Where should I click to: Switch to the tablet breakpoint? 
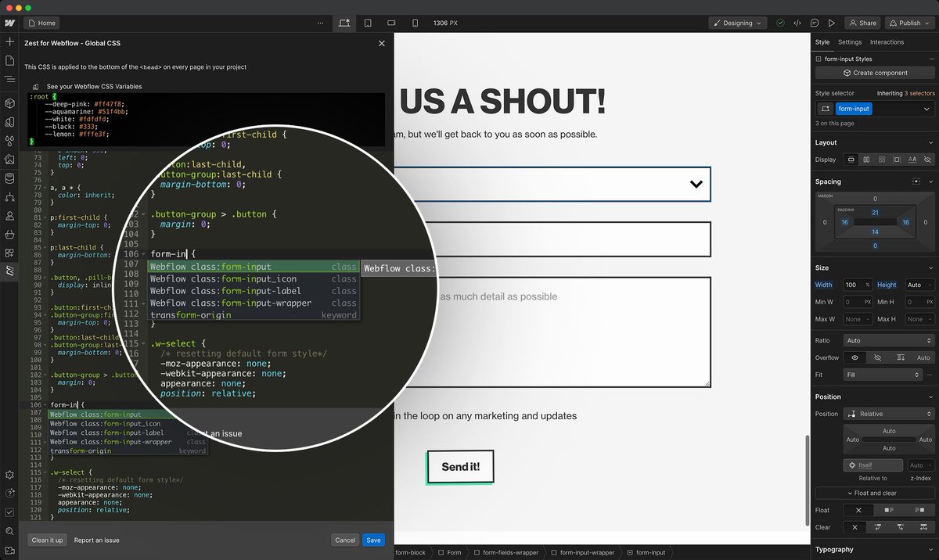368,23
